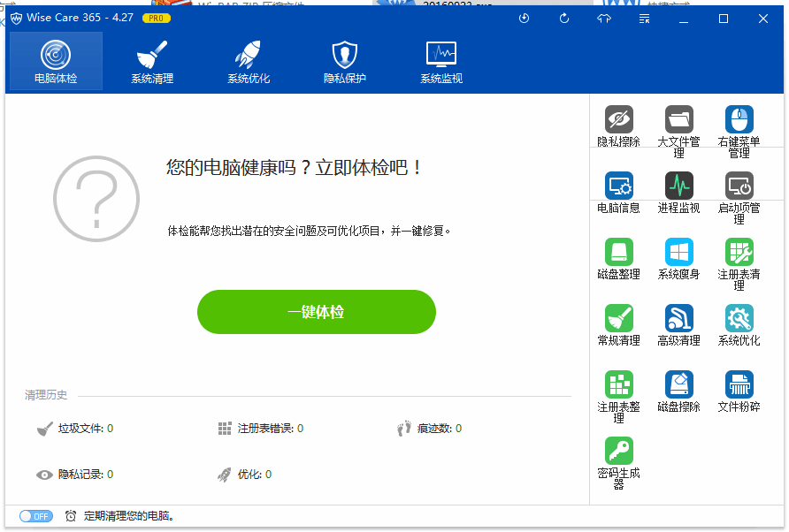Click the update download icon in title bar
Screen dimensions: 789x532
click(524, 18)
